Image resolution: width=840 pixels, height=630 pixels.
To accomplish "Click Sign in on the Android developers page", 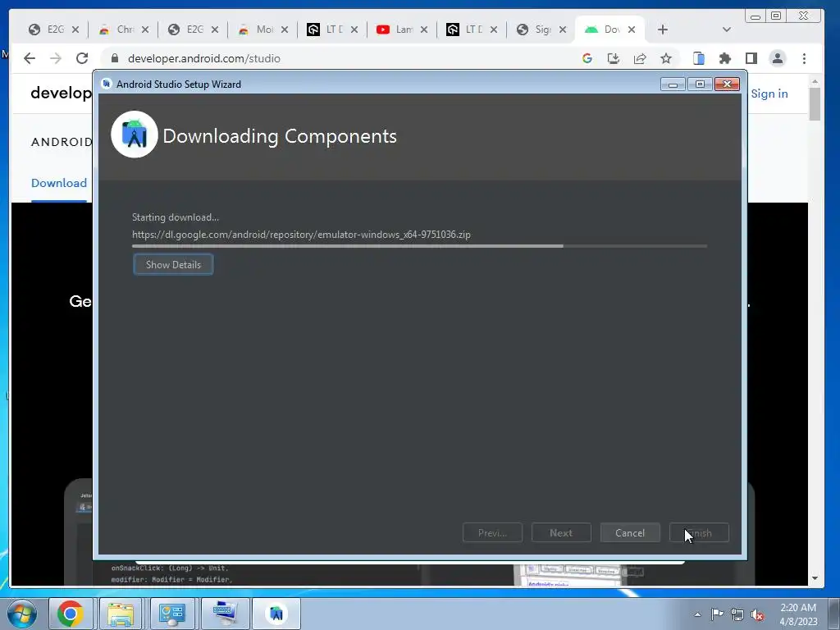I will click(769, 94).
